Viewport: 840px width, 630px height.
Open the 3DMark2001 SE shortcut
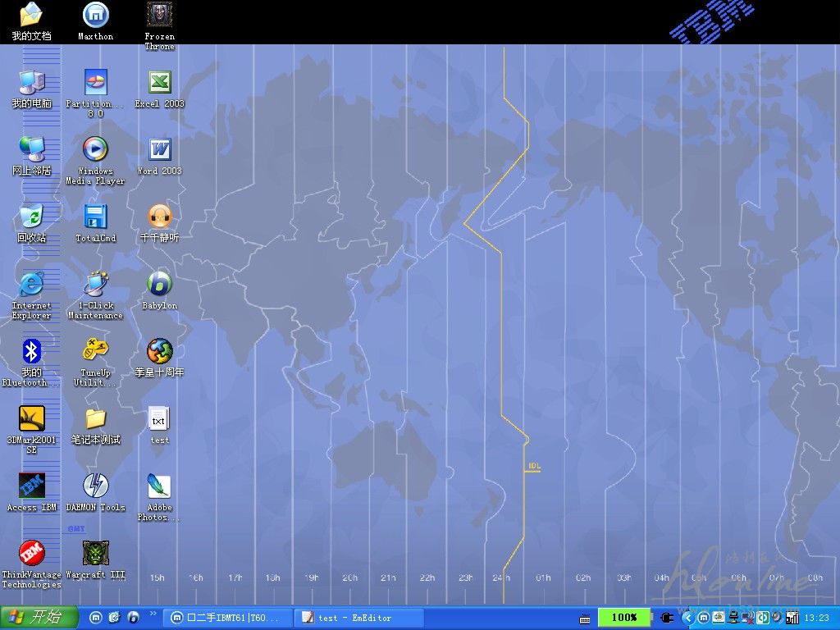[31, 419]
